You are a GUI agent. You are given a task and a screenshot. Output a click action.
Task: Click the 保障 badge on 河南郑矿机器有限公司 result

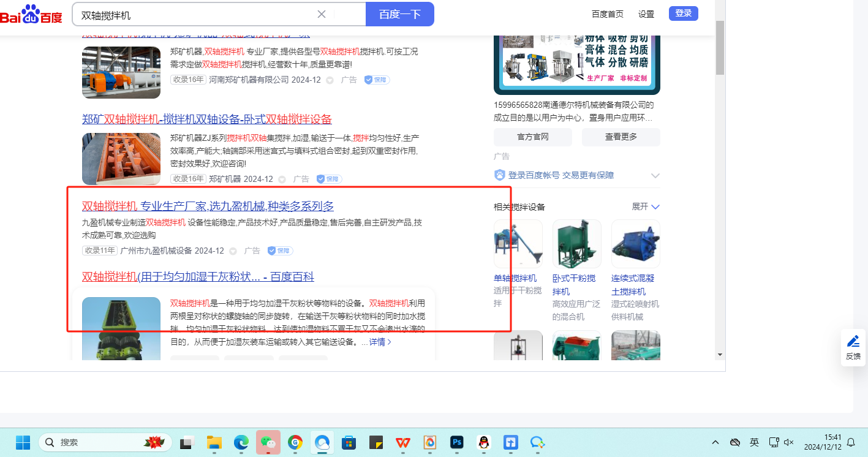point(377,80)
